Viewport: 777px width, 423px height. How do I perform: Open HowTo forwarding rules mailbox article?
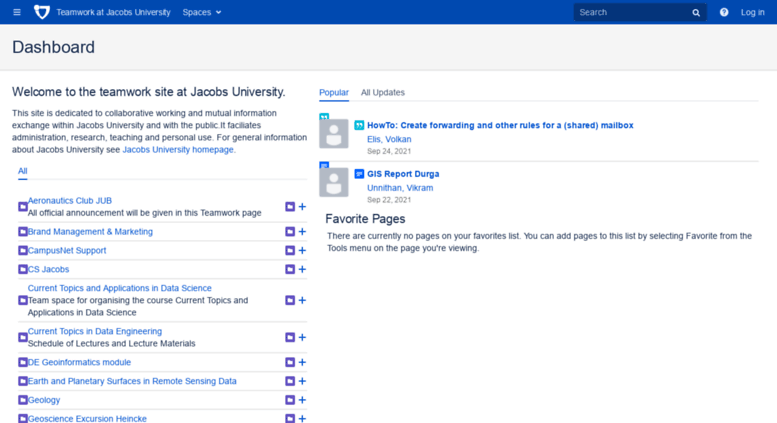[x=500, y=125]
